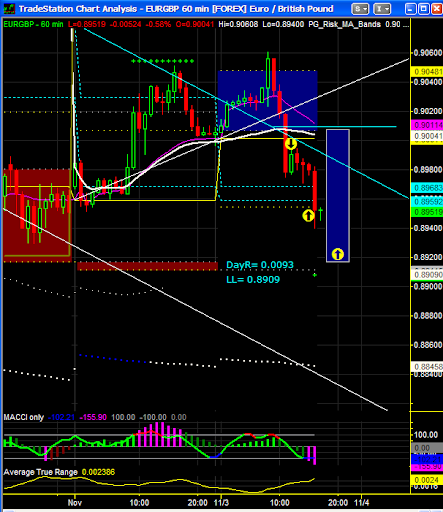The height and width of the screenshot is (512, 443).
Task: Click the '11/3' date label on time axis
Action: click(221, 502)
